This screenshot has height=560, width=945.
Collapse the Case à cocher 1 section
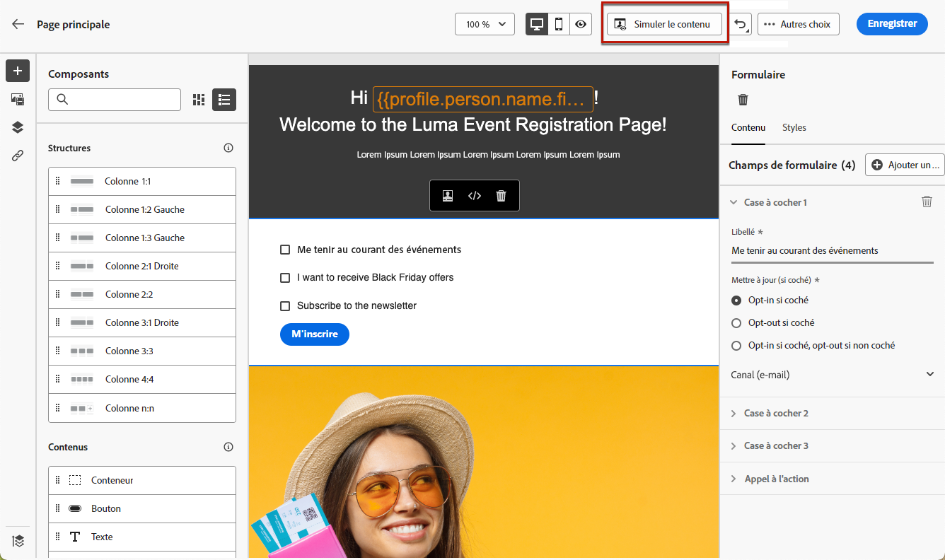[734, 202]
